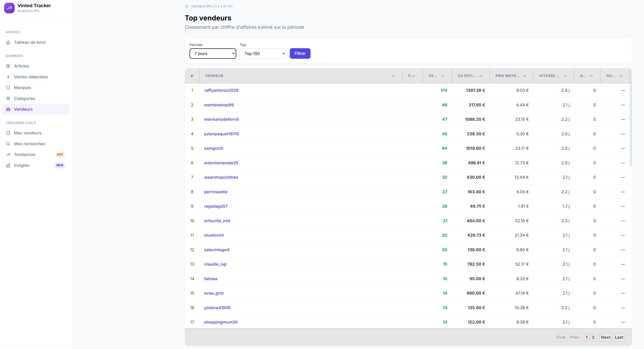Click the dollar icon beside Ventes détectées
Image resolution: width=644 pixels, height=349 pixels.
[x=8, y=77]
